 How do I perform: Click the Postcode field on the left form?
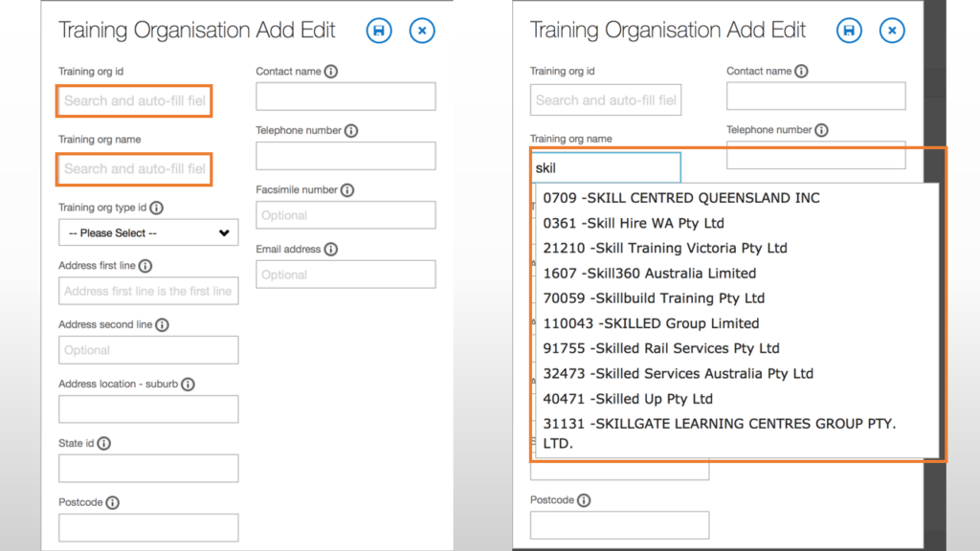[x=148, y=527]
